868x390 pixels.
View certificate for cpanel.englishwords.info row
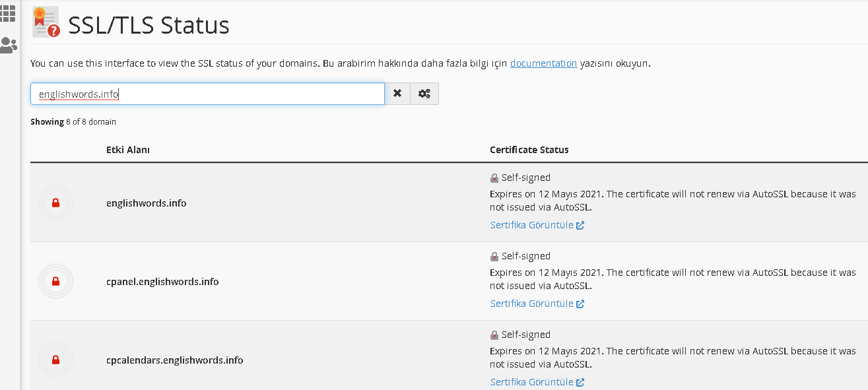coord(537,304)
